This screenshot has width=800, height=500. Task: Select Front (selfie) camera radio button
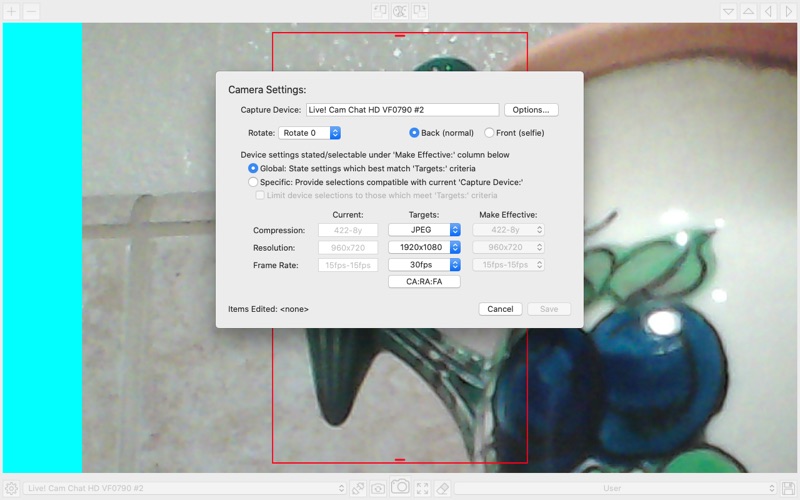pyautogui.click(x=489, y=133)
